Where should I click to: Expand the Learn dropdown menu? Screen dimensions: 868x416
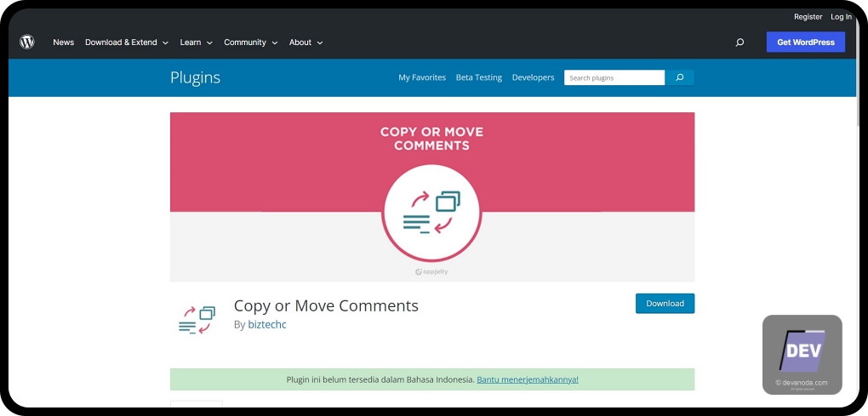pyautogui.click(x=196, y=42)
